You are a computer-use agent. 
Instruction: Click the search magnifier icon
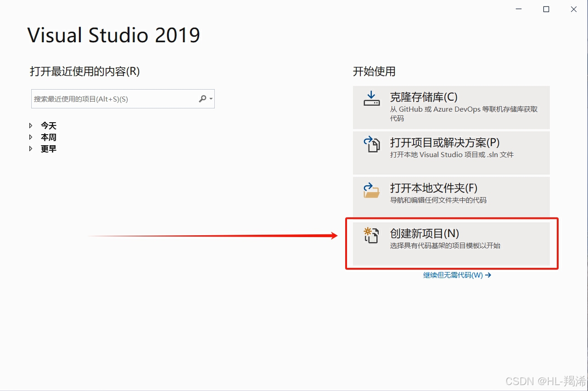coord(202,98)
